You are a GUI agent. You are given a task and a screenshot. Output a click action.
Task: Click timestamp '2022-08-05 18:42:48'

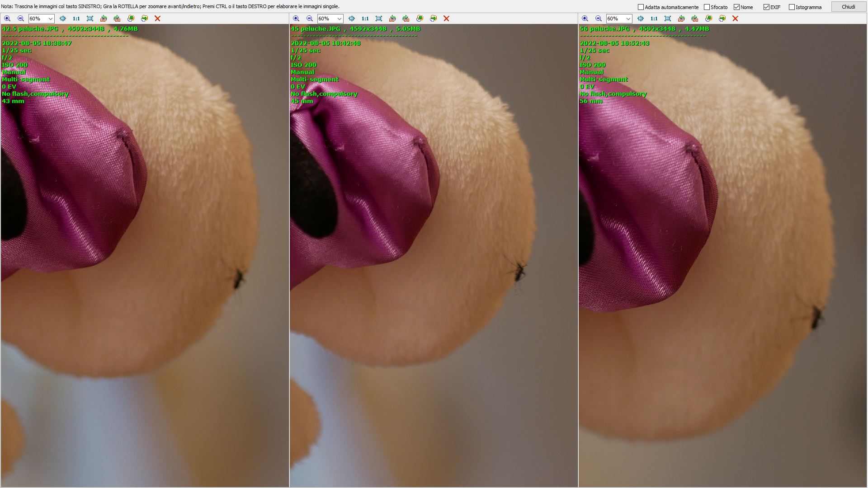[x=325, y=43]
